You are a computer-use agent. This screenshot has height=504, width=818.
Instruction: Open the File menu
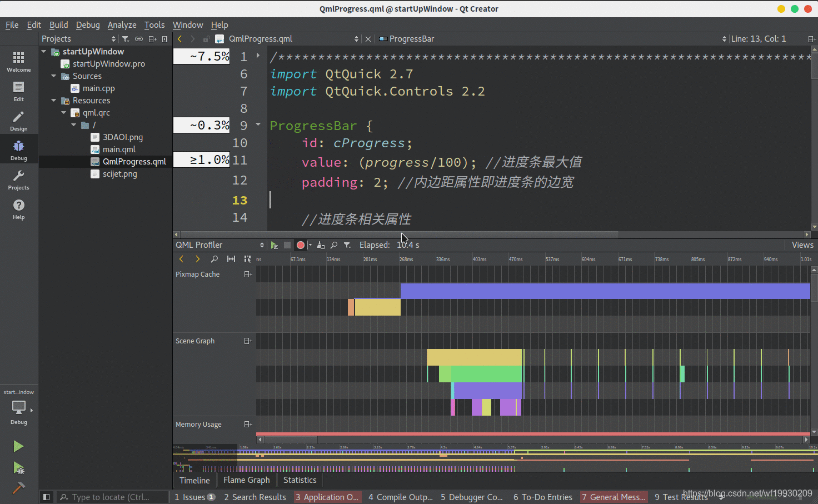[12, 25]
